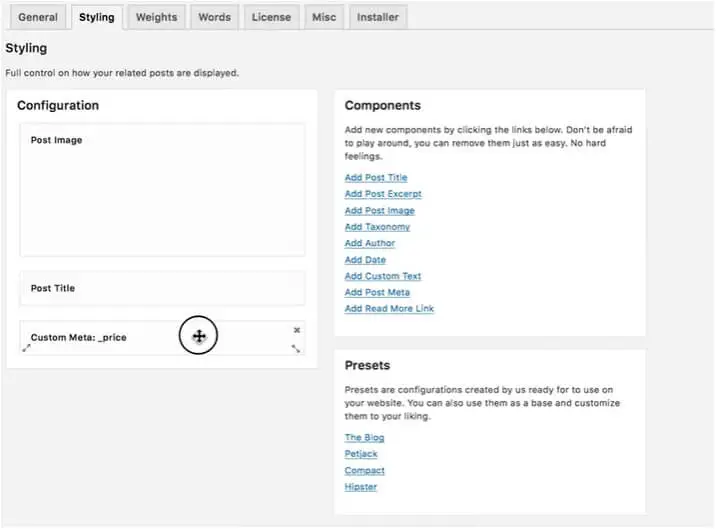Add a Taxonomy component
716x529 pixels.
[377, 227]
